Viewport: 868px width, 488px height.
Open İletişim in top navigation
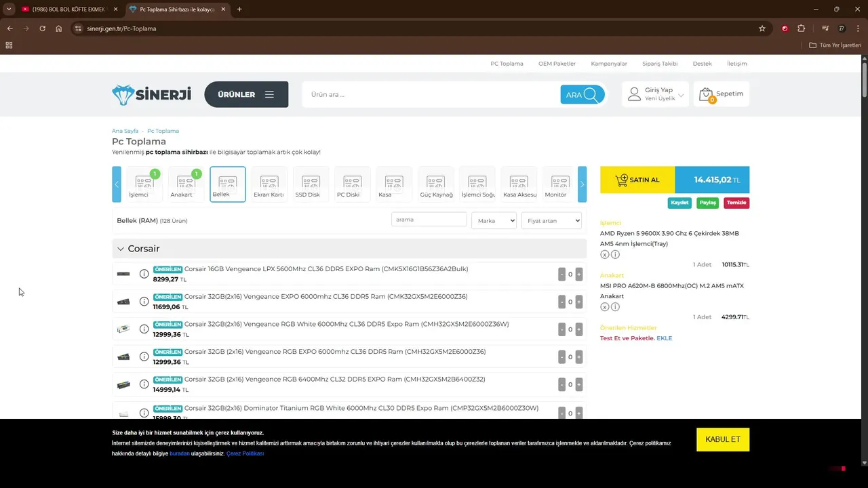(736, 64)
